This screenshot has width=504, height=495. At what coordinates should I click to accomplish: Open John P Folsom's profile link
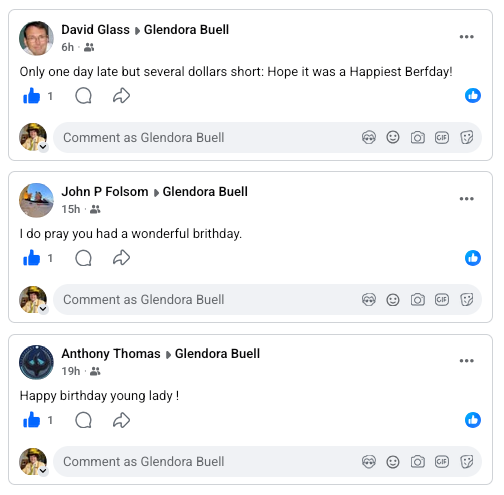(x=105, y=192)
